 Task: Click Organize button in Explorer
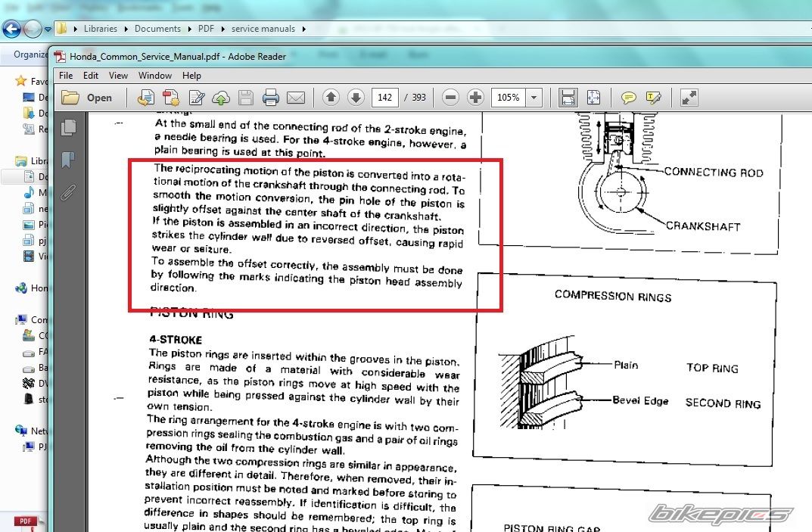(x=30, y=54)
